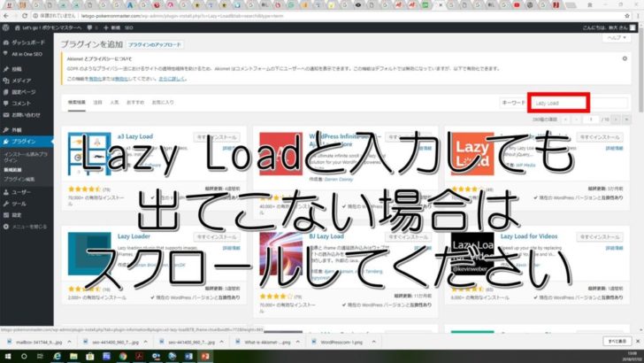
Task: Click the current page number field
Action: coord(591,120)
